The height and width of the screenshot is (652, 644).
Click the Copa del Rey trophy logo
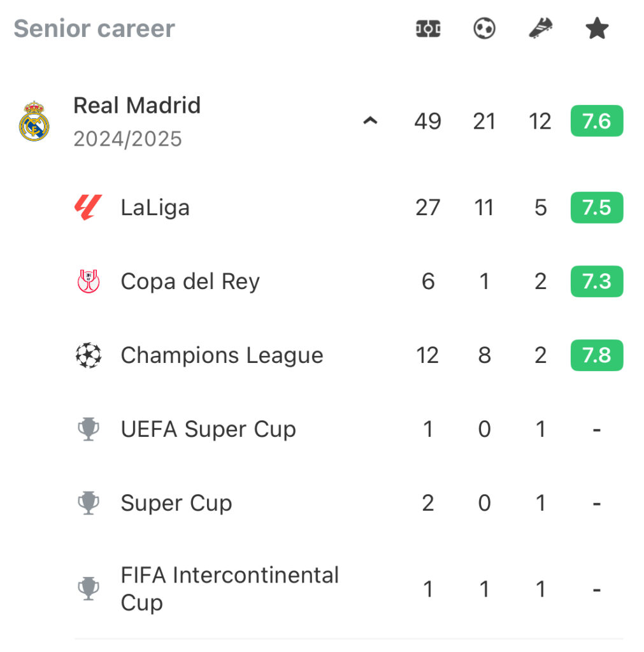coord(88,281)
